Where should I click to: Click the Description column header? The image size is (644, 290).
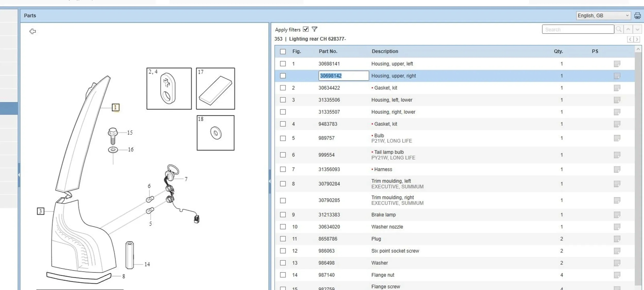click(385, 51)
